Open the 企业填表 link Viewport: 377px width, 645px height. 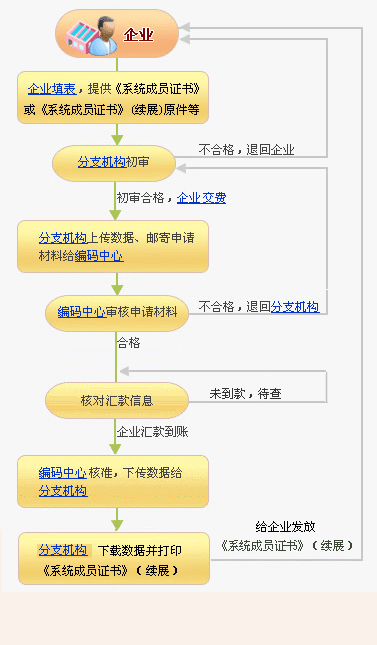click(x=52, y=89)
